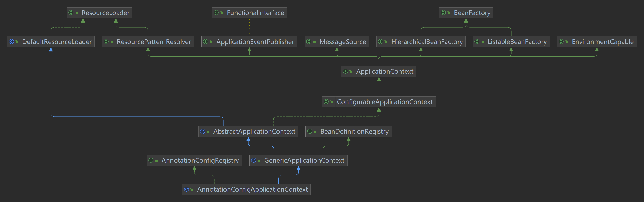Select the HierarchicalBeanFactory node label
Image resolution: width=644 pixels, height=202 pixels.
427,42
